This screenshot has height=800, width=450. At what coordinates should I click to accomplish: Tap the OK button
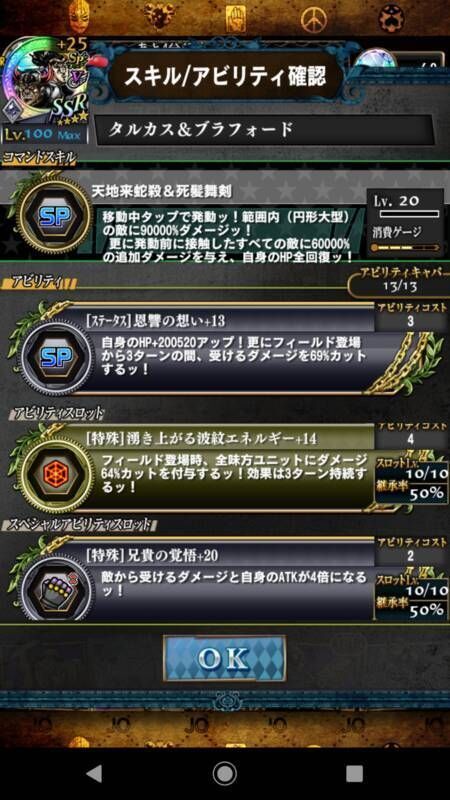[x=224, y=658]
